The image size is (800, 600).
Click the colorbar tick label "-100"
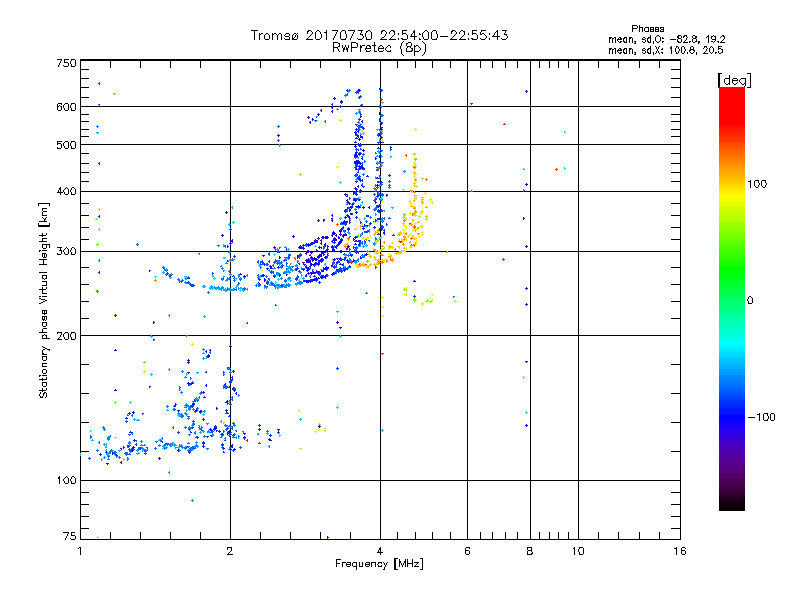pyautogui.click(x=761, y=417)
